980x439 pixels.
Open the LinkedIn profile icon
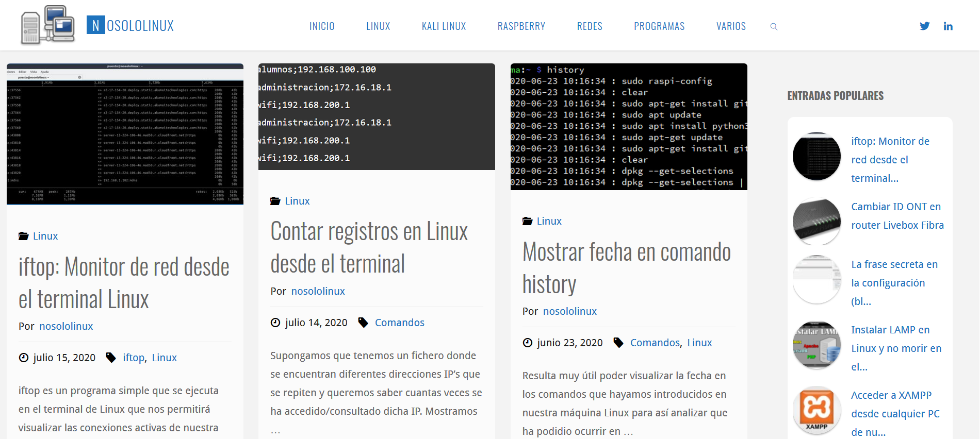tap(948, 26)
